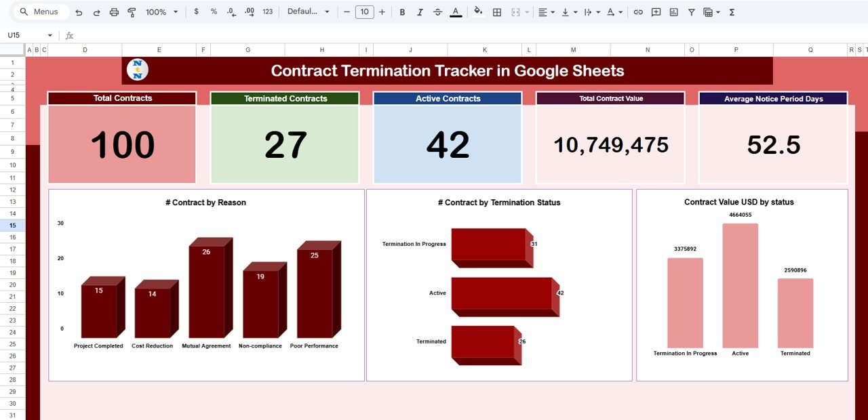
Task: Insert a link
Action: pos(637,12)
